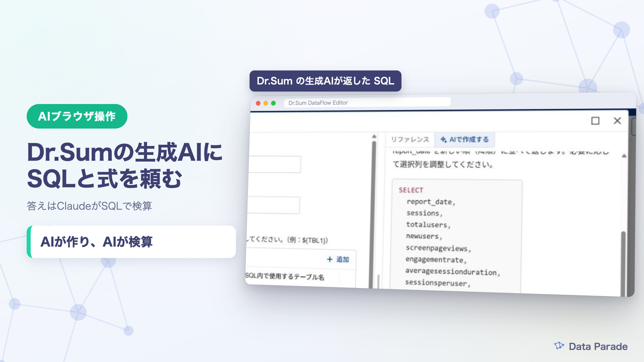644x362 pixels.
Task: Click newusers in the SQL code
Action: (x=422, y=236)
